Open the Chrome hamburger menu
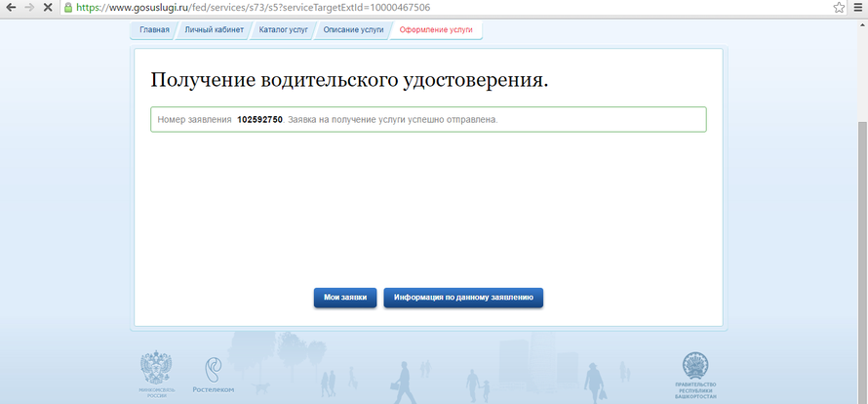The image size is (868, 404). [858, 7]
